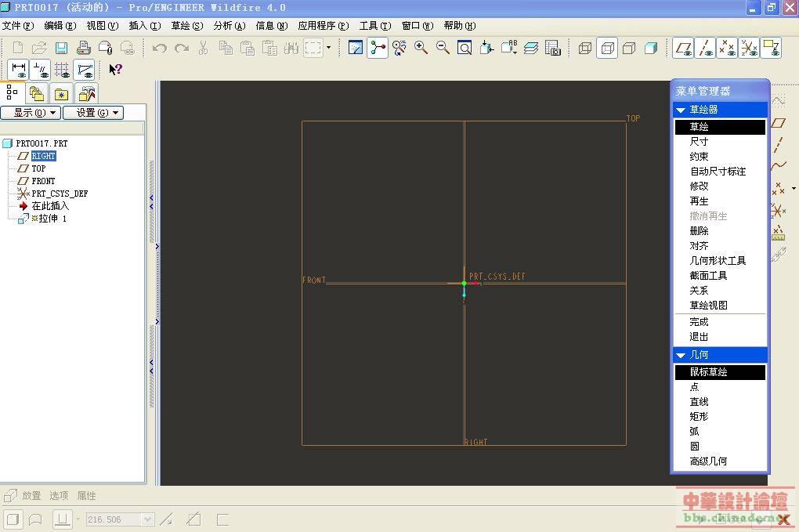Open the View manager icon

(x=553, y=48)
